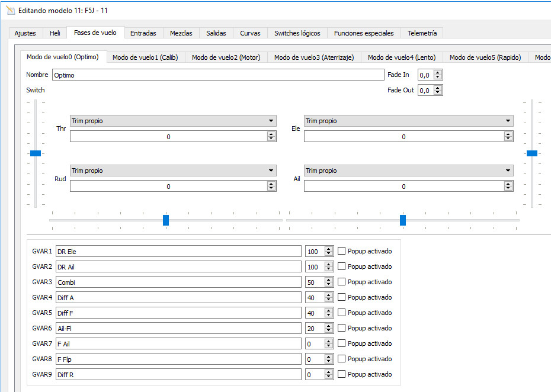
Task: Go to the Telemetría tab
Action: (422, 33)
